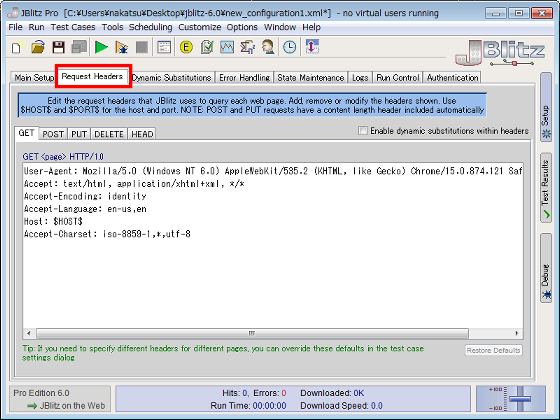Viewport: 560px width, 420px height.
Task: Open the scheduling clock icon
Action: pyautogui.click(x=289, y=47)
